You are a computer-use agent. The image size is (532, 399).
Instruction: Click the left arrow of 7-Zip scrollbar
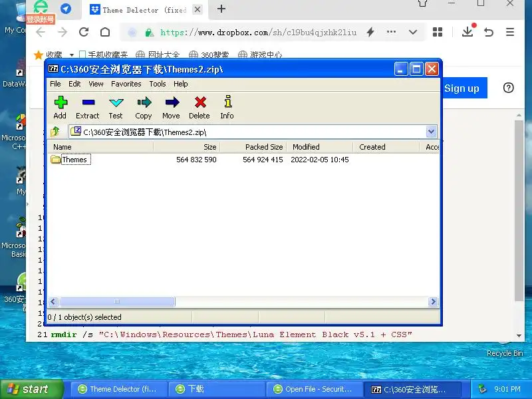(x=53, y=302)
